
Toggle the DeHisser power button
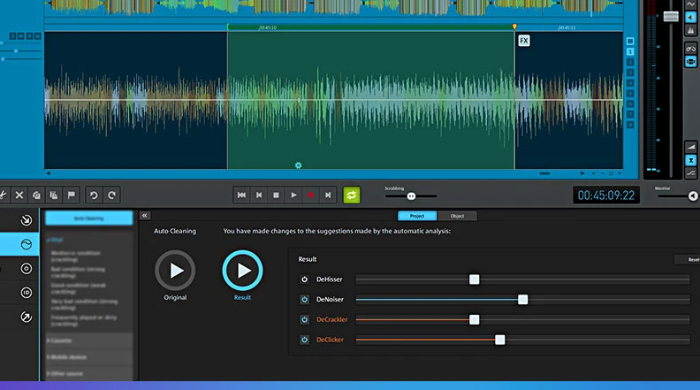(304, 279)
